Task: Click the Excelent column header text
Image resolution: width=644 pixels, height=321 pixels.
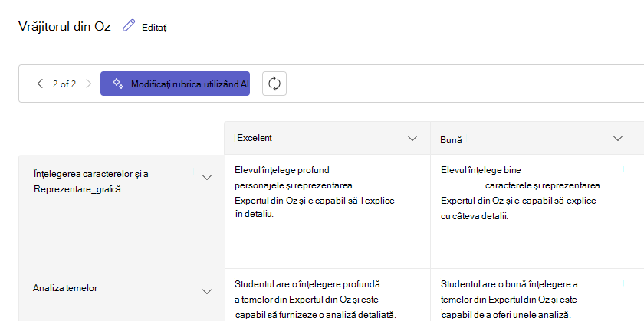Action: point(255,138)
